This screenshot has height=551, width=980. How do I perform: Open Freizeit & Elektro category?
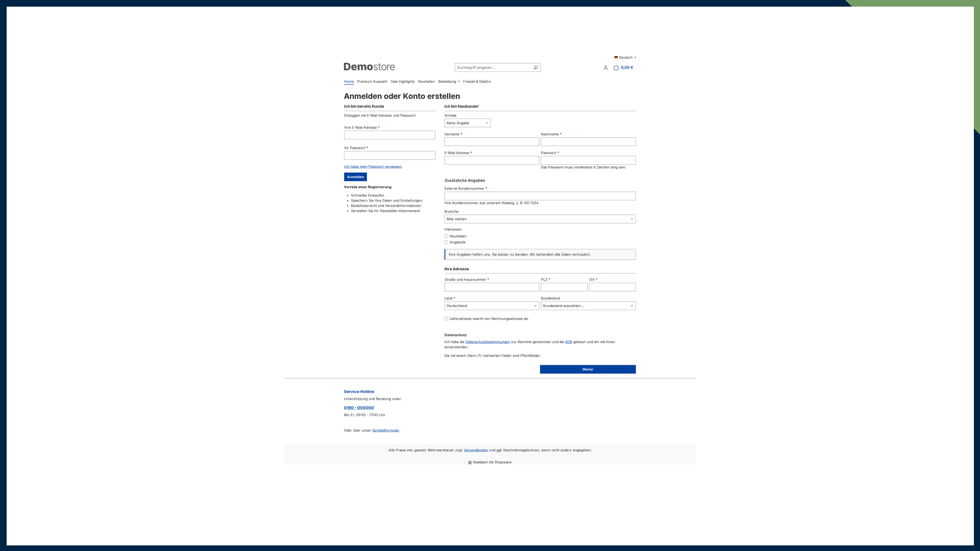click(x=477, y=82)
